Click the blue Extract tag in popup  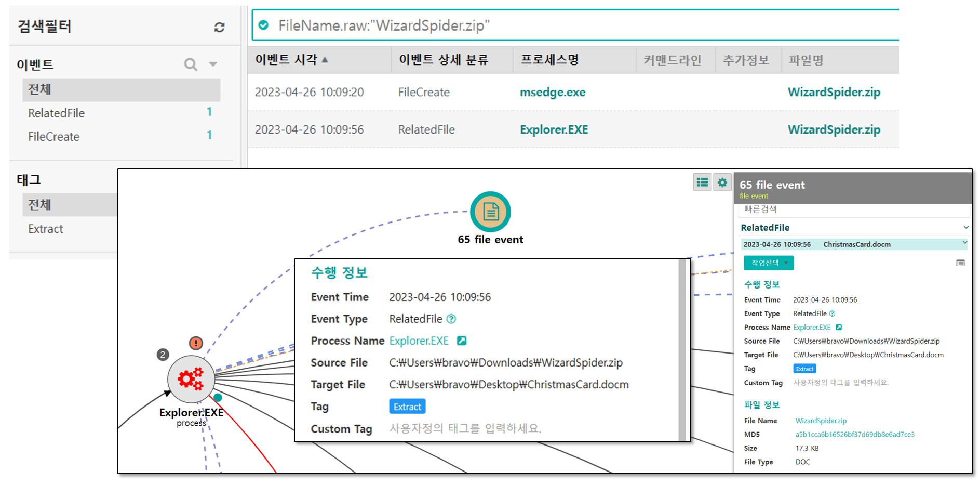407,407
